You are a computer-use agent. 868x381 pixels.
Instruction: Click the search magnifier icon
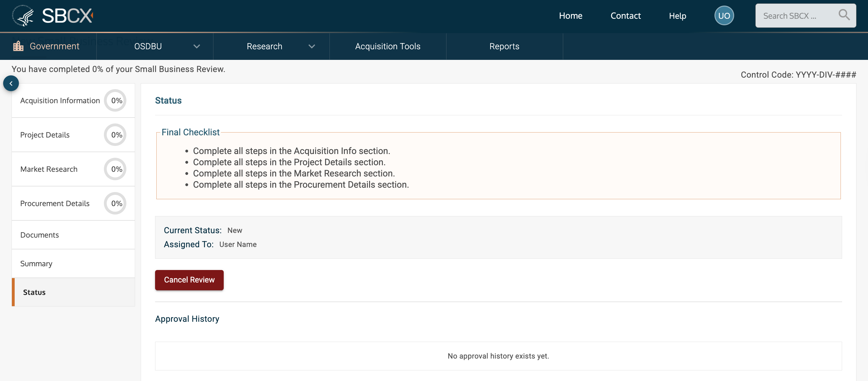844,15
